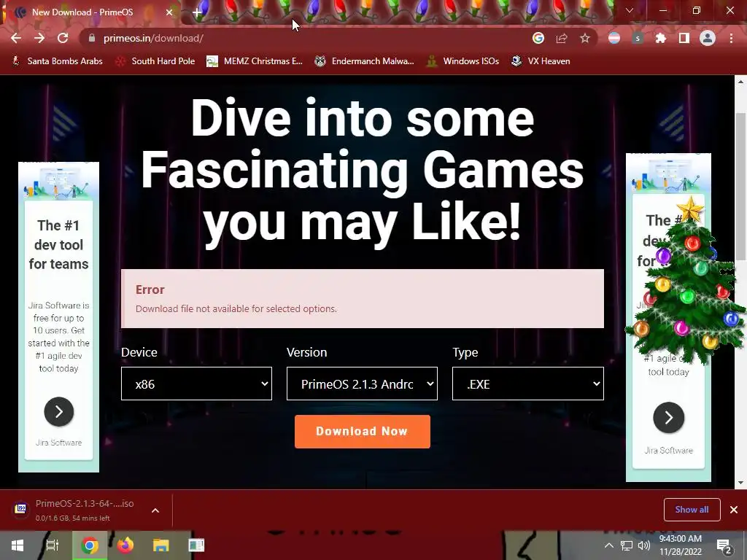
Task: Toggle the Chrome side panel icon
Action: [x=684, y=38]
